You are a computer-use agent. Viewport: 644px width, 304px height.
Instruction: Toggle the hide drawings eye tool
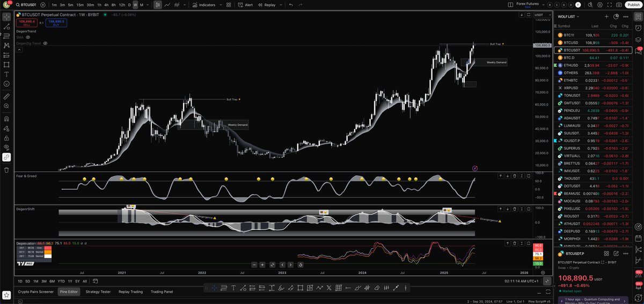point(6,147)
